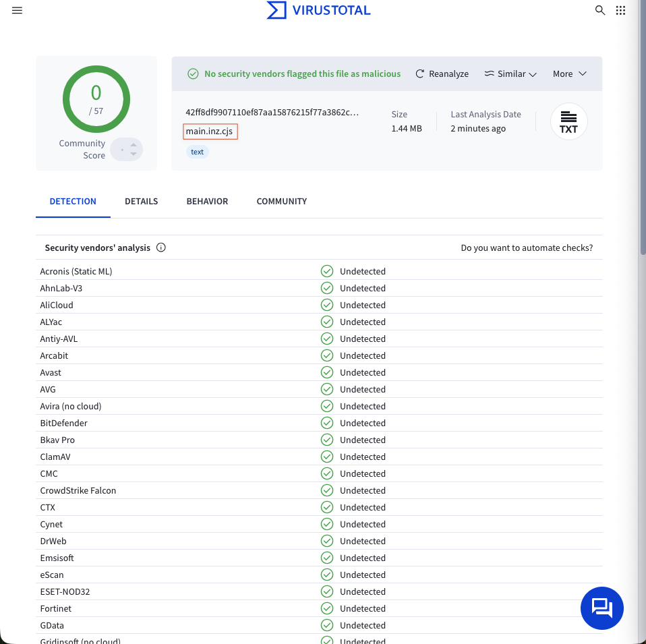Go to the Community tab
The height and width of the screenshot is (644, 646).
point(282,202)
